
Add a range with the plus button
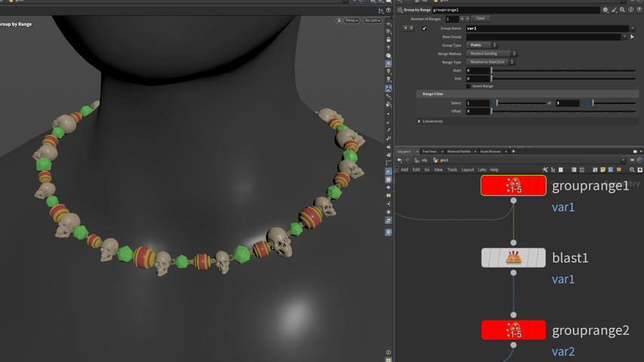tap(461, 18)
